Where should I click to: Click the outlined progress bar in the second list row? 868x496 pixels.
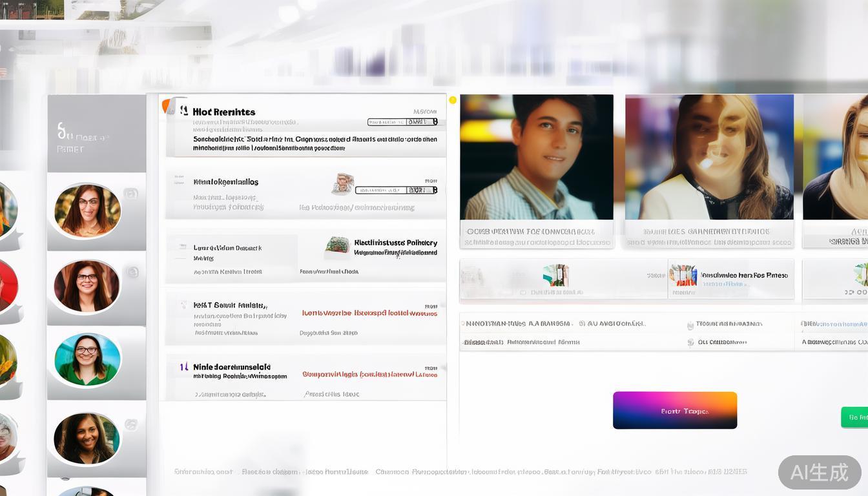[395, 190]
